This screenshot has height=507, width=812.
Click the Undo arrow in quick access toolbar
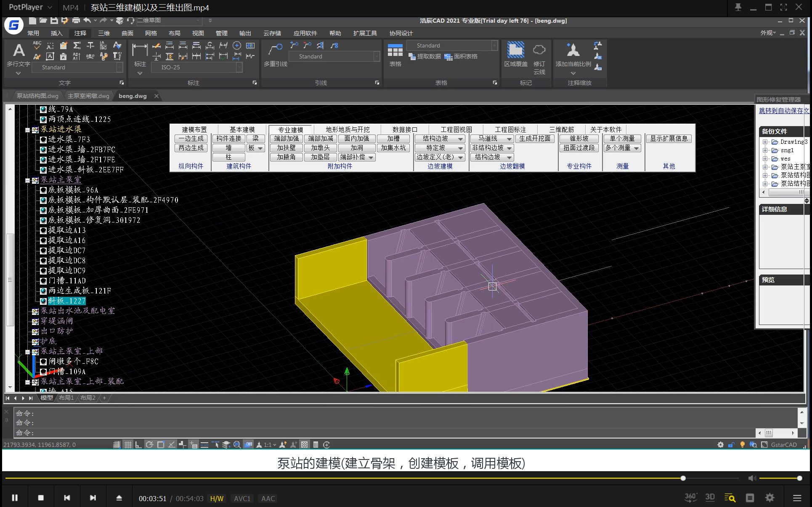(x=87, y=20)
